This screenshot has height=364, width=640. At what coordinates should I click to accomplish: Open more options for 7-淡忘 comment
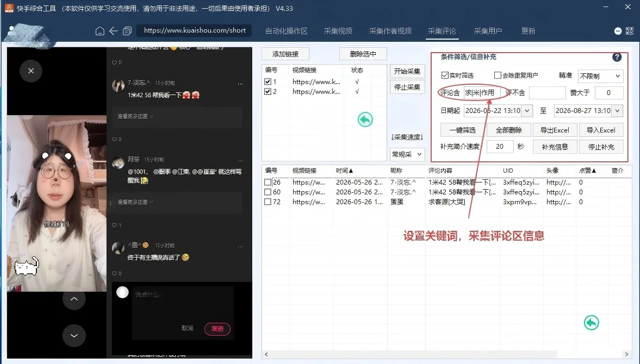(x=240, y=84)
